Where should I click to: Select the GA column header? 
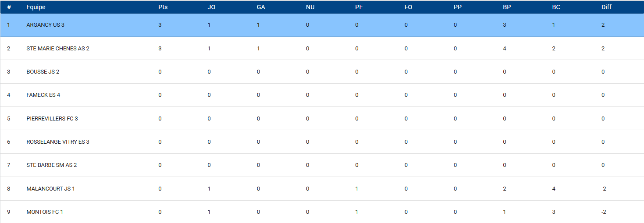tap(261, 7)
